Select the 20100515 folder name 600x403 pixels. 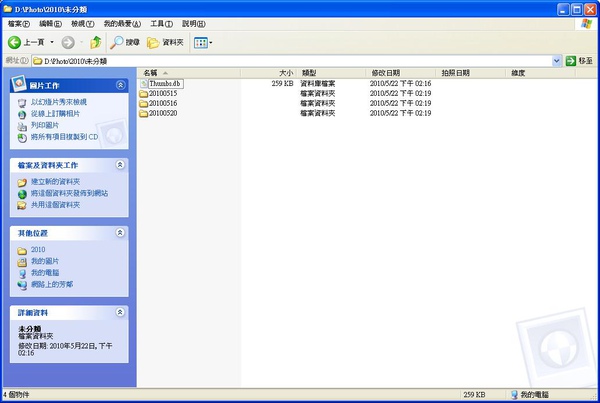coord(163,93)
